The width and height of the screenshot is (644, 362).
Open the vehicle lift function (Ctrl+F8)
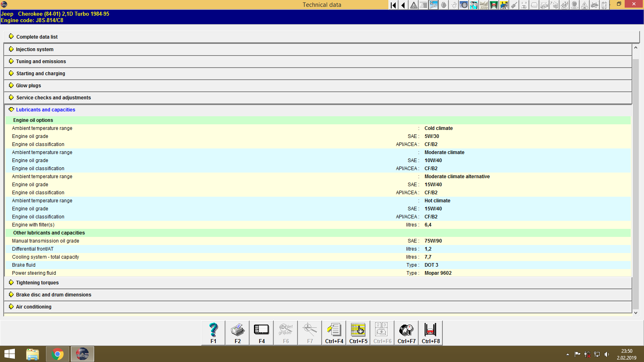(430, 332)
